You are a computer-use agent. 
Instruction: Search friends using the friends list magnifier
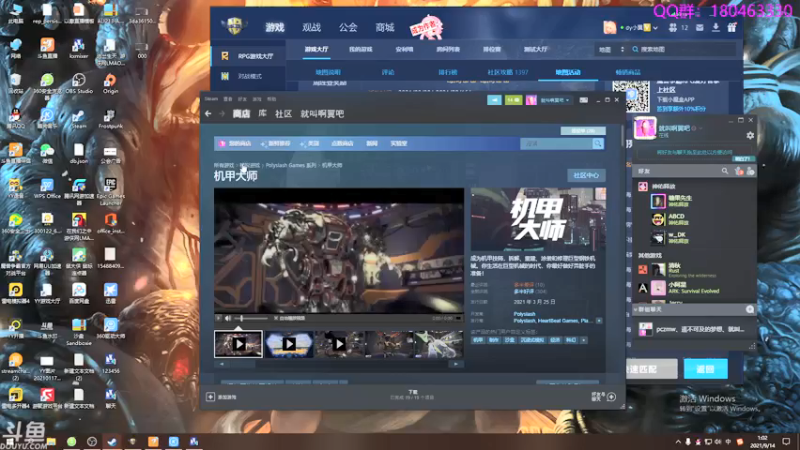pos(724,171)
